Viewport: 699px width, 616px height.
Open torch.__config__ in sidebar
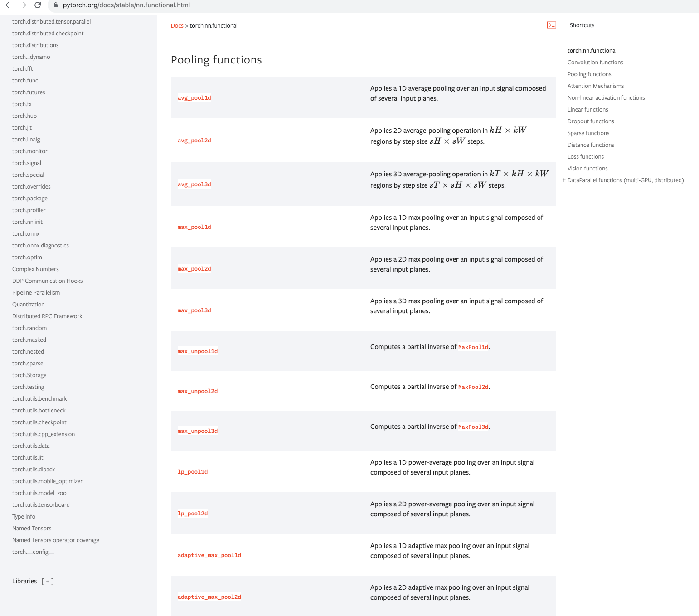33,552
